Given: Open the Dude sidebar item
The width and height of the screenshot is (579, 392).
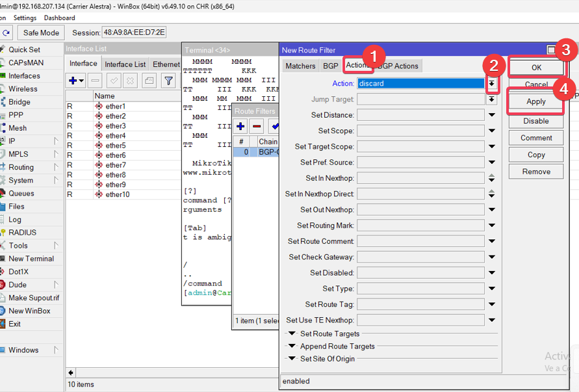Looking at the screenshot, I should click(x=18, y=285).
